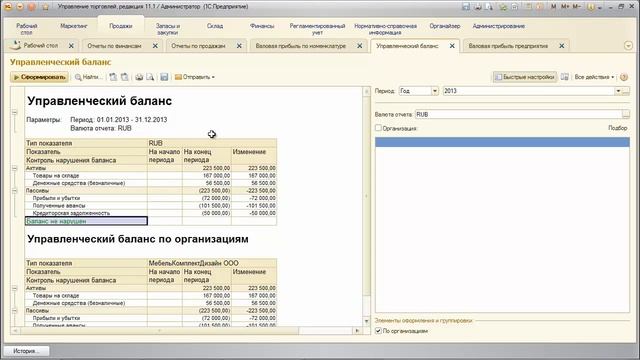Click the print icon in the title bar
Viewport: 640px width, 360px height.
[477, 7]
